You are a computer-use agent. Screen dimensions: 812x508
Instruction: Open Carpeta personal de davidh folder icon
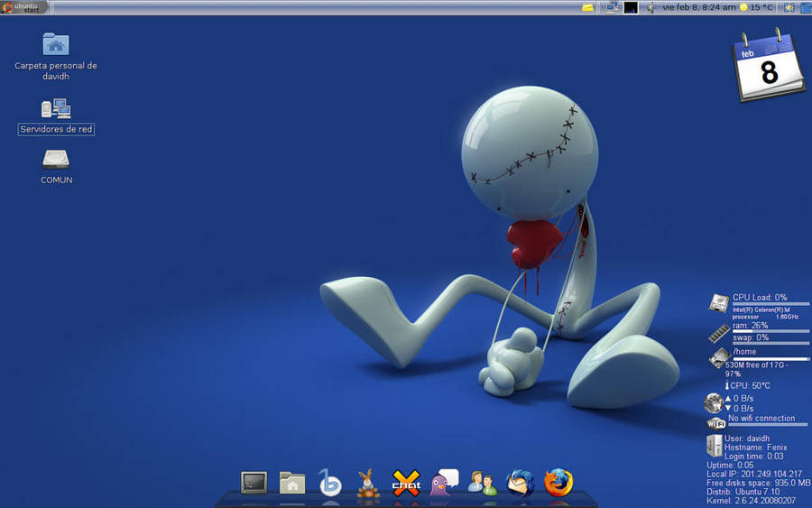pos(56,44)
